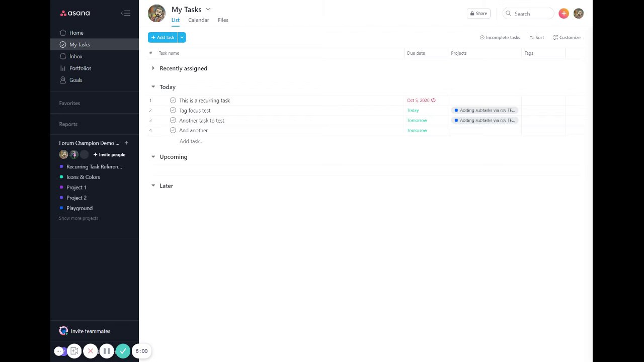Open the Incomplete tasks filter
This screenshot has width=644, height=362.
(500, 37)
